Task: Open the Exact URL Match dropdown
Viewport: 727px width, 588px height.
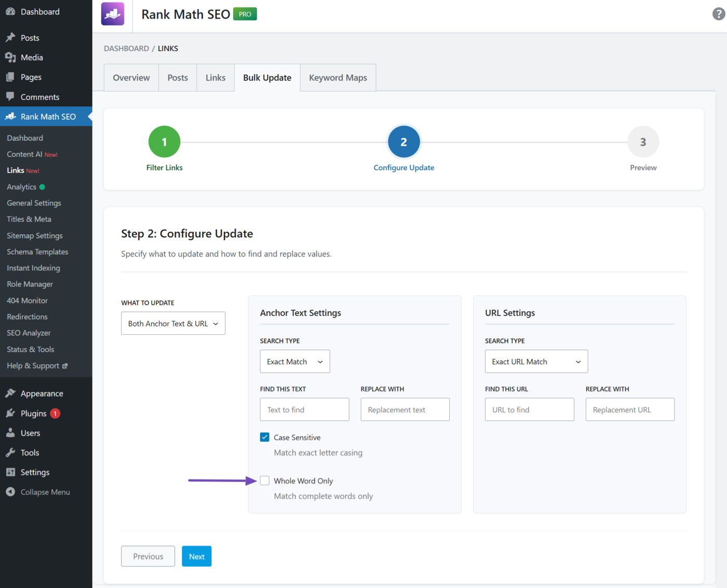Action: (x=536, y=362)
